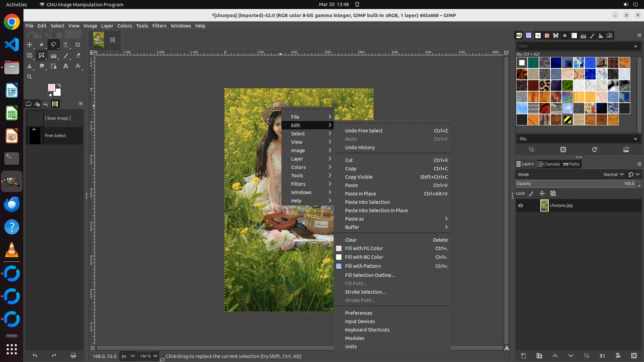
Task: Select the Crop tool
Action: click(x=77, y=45)
